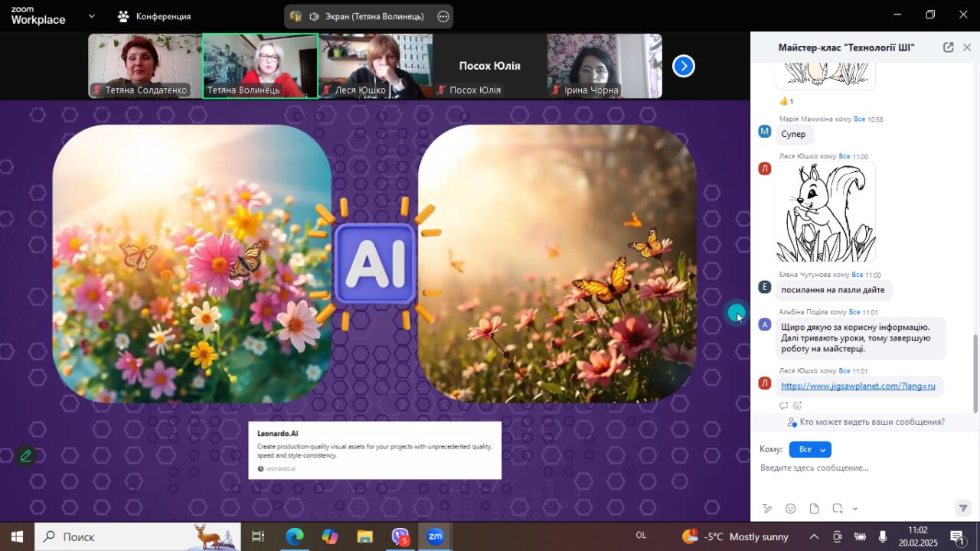Click the AI logo on the shared slide
This screenshot has width=980, height=551.
point(375,263)
